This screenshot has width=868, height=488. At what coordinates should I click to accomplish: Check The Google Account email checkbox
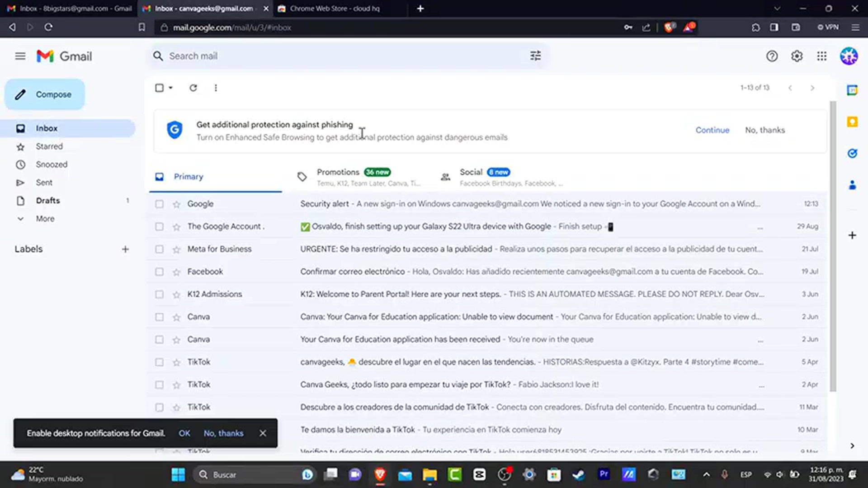pos(159,227)
